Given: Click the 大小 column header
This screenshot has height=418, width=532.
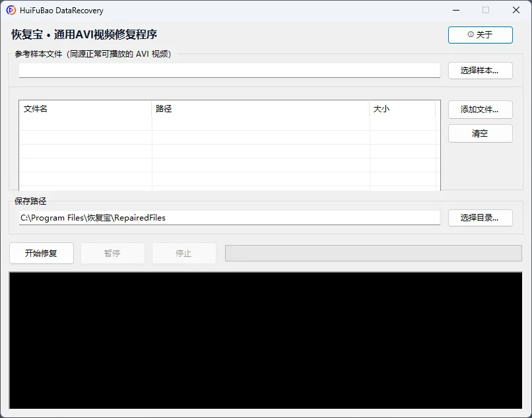Looking at the screenshot, I should (403, 109).
